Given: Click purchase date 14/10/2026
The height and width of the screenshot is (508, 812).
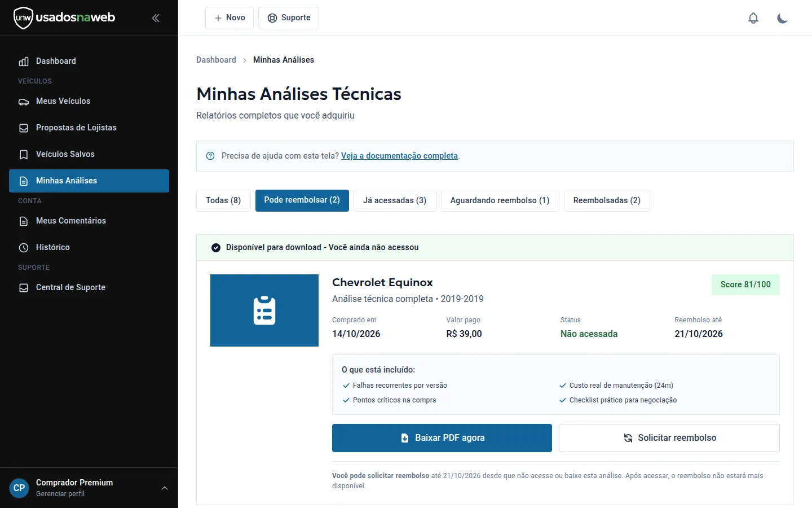Looking at the screenshot, I should [356, 334].
